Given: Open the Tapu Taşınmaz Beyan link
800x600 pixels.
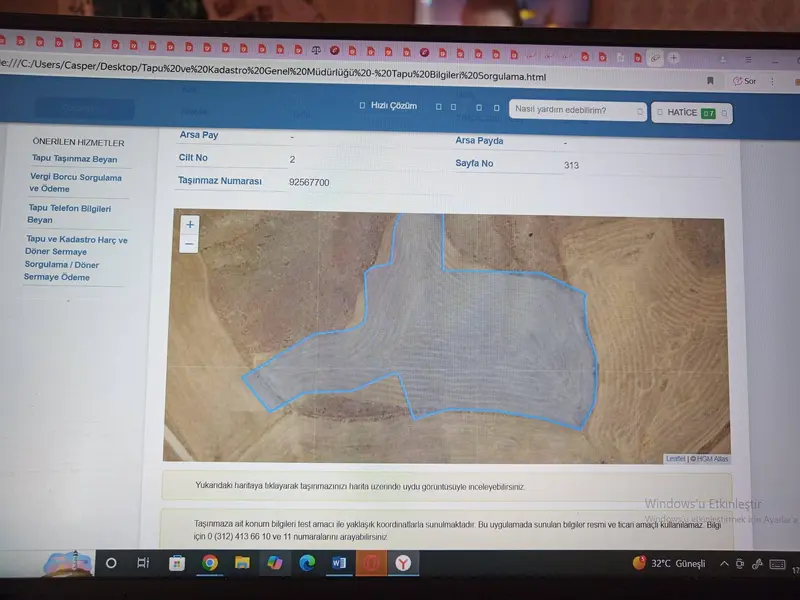Looking at the screenshot, I should click(74, 159).
